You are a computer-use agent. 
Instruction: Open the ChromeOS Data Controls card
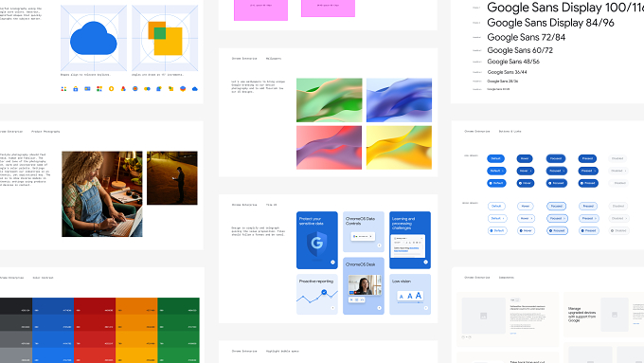[x=364, y=232]
